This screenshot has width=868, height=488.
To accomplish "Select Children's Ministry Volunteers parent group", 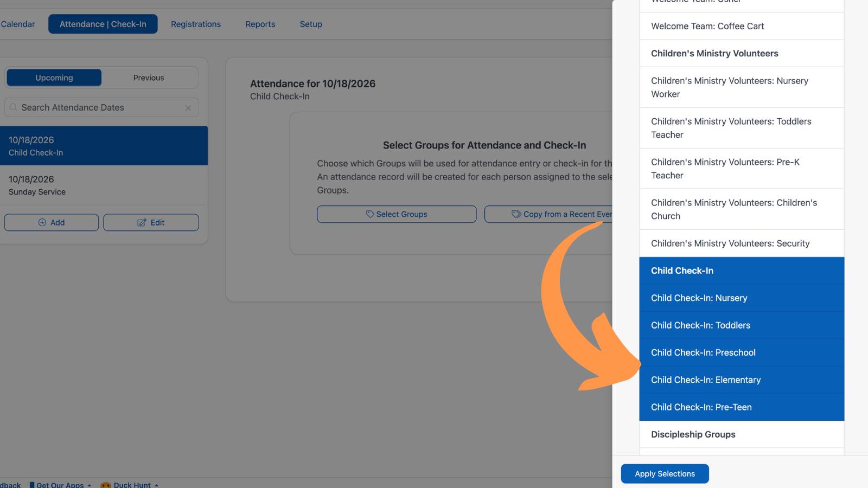I will pyautogui.click(x=742, y=53).
